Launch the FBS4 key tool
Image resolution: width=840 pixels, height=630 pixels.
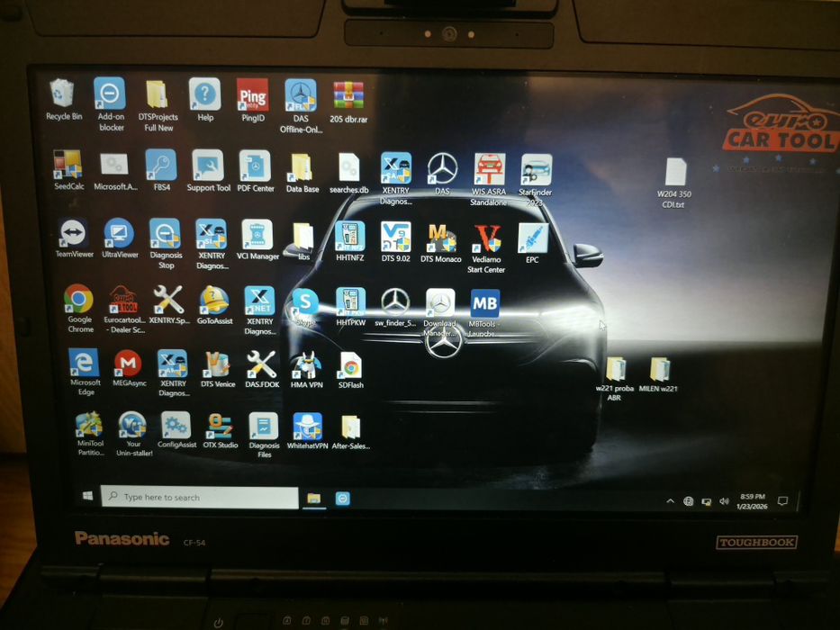(161, 165)
